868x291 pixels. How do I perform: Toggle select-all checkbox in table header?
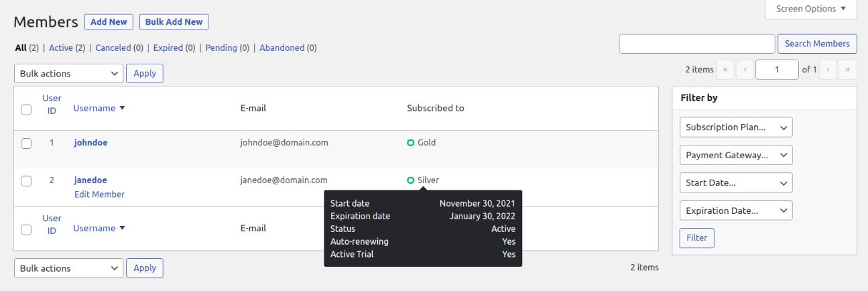pyautogui.click(x=26, y=109)
